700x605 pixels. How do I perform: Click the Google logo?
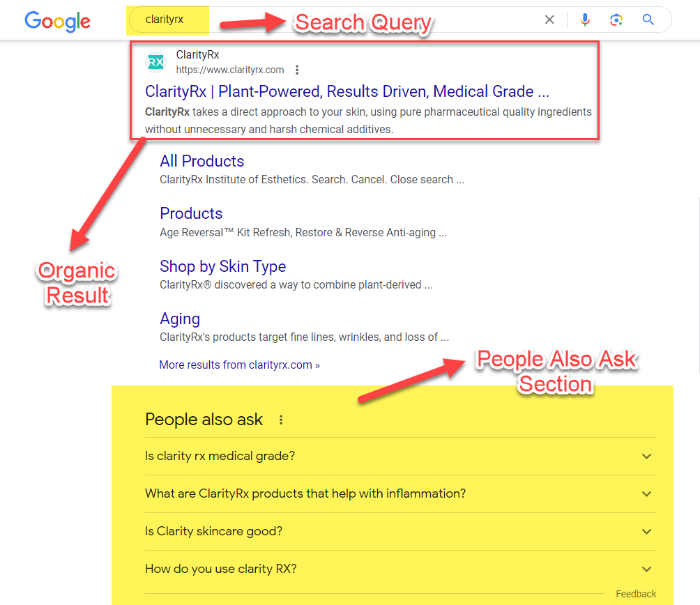pos(58,21)
